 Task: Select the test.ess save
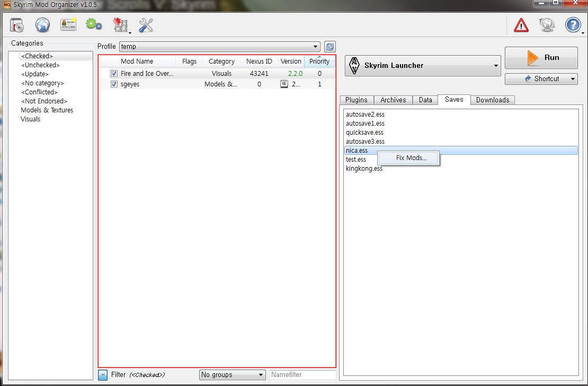click(x=355, y=160)
